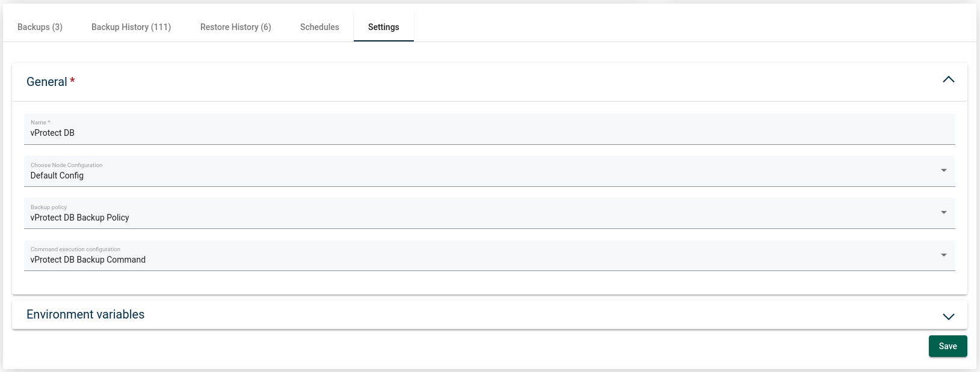Click the General section heading
980x372 pixels.
coord(47,82)
